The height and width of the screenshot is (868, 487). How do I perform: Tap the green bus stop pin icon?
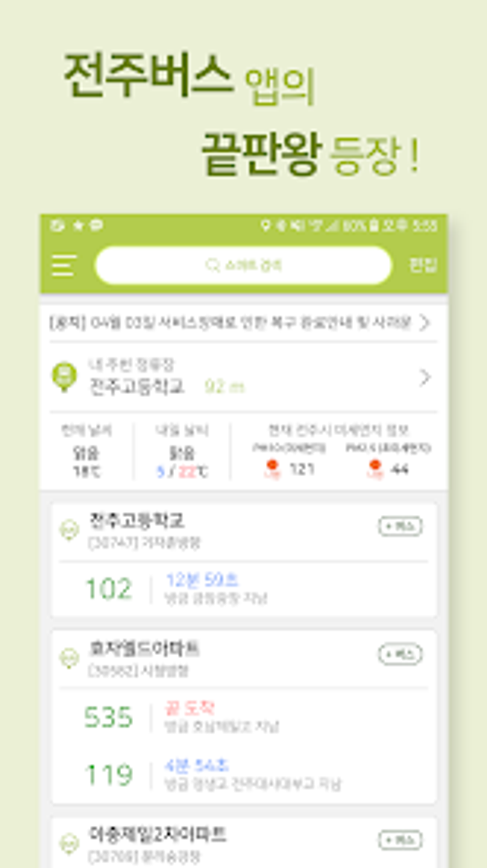tap(64, 377)
